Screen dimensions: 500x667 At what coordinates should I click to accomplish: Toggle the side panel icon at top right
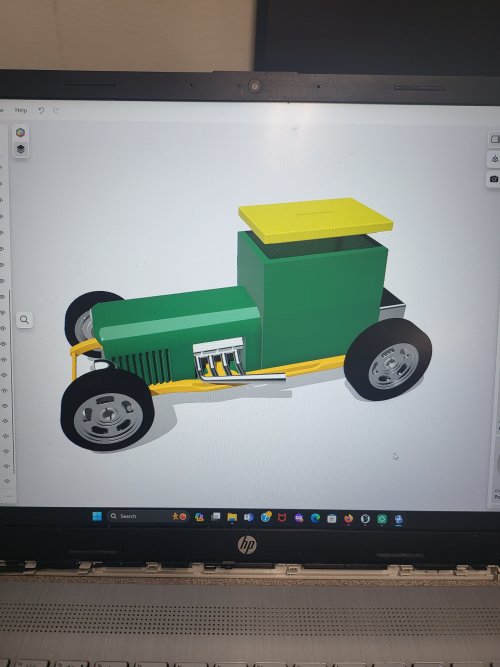[x=494, y=139]
